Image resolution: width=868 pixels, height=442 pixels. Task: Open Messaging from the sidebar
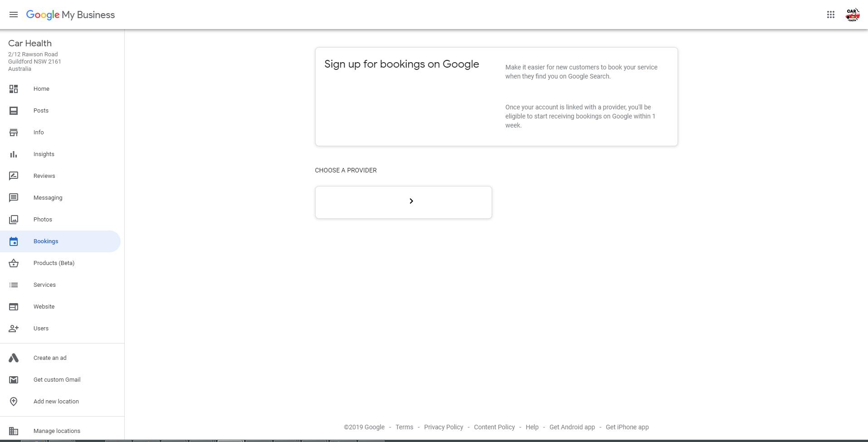click(60, 198)
